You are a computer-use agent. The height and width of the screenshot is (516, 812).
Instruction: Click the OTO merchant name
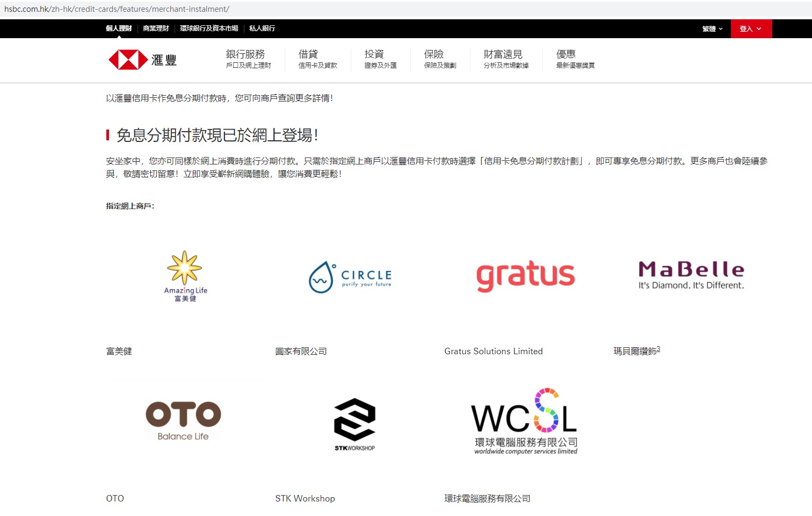(x=115, y=499)
